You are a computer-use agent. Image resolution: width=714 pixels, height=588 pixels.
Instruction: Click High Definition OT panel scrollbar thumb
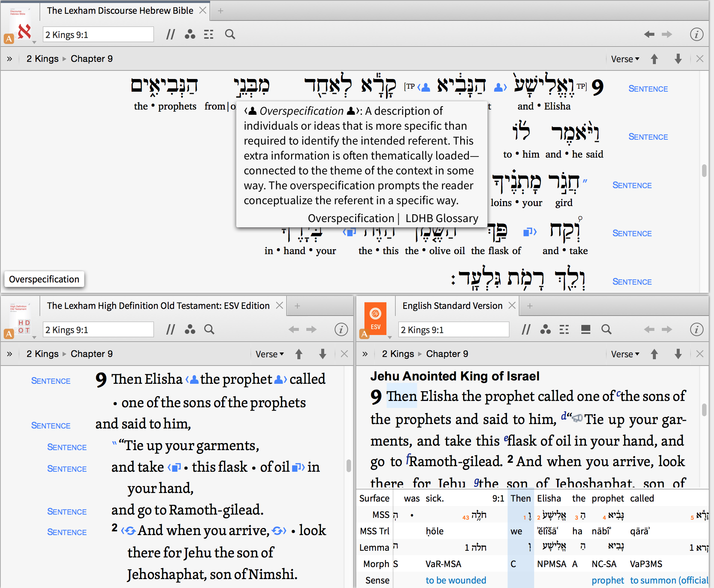point(349,466)
